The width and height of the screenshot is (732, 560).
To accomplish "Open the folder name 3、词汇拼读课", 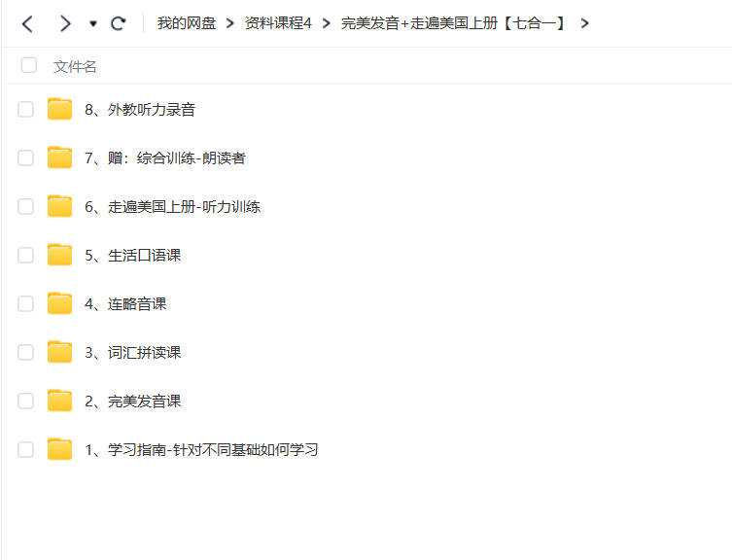I will (x=132, y=352).
